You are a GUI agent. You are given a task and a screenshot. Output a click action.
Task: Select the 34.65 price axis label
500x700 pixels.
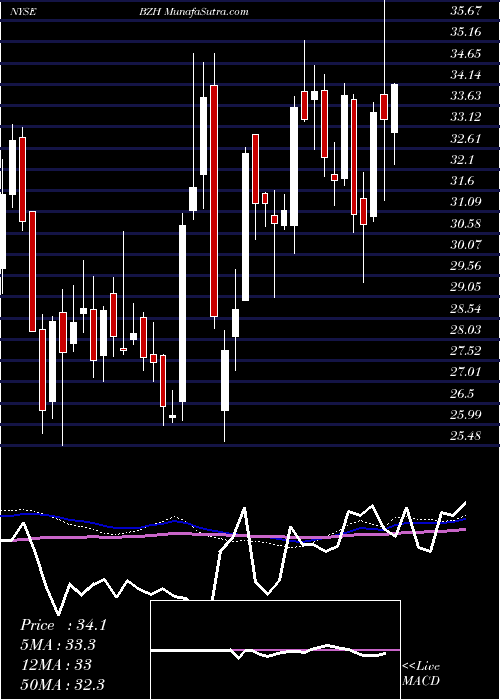[x=466, y=54]
